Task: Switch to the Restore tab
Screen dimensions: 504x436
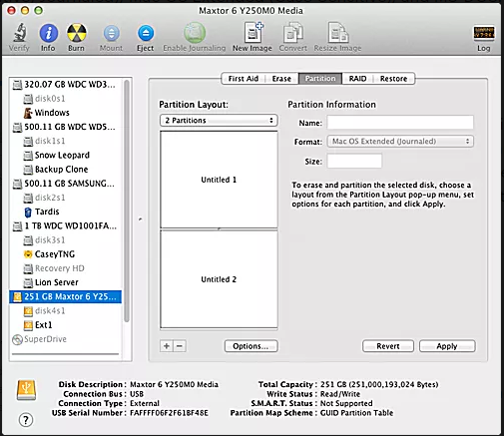Action: pos(394,79)
